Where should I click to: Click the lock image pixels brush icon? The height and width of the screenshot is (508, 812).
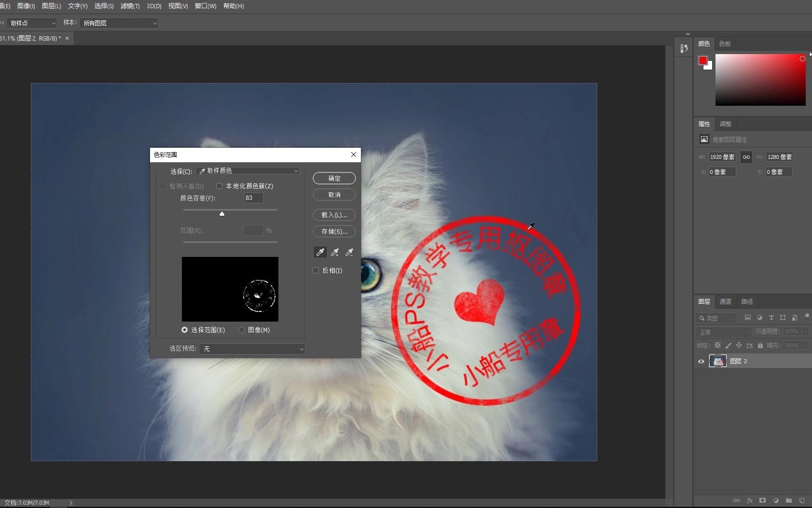tap(728, 345)
